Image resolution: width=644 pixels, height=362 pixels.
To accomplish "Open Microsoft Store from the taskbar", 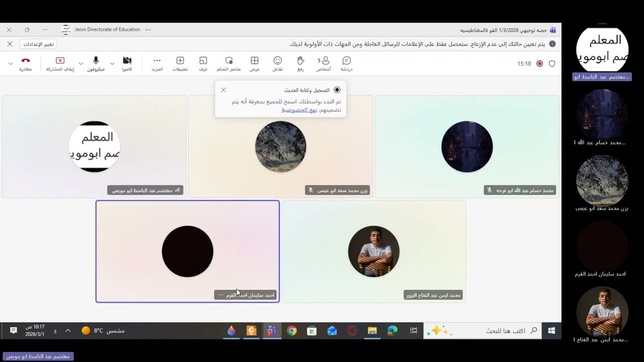I will click(x=312, y=330).
